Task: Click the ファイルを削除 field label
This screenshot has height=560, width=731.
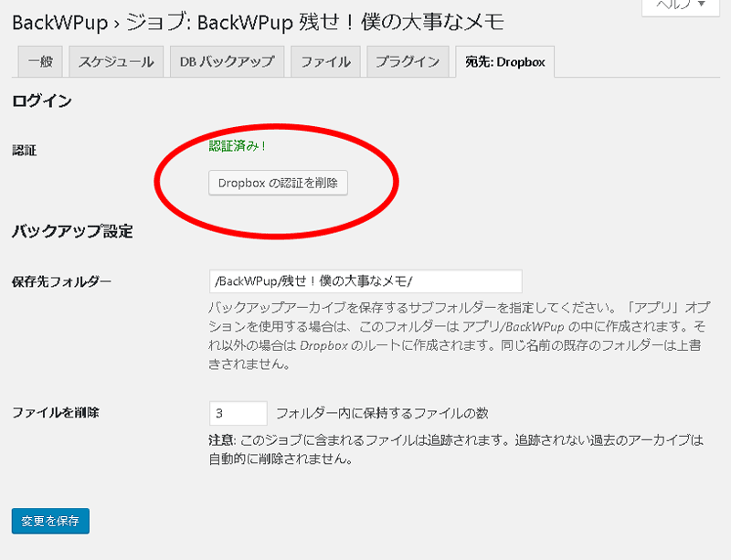Action: 56,413
